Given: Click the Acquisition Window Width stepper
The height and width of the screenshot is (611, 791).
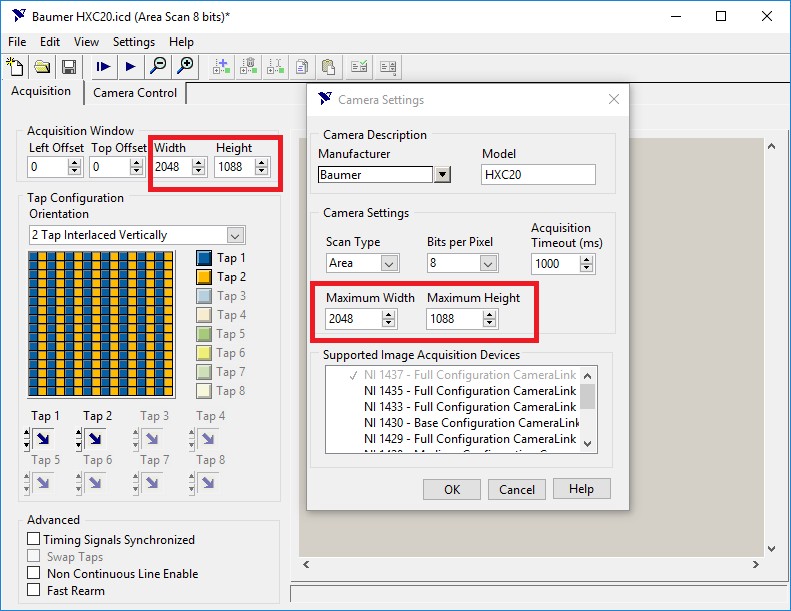Looking at the screenshot, I should click(199, 167).
